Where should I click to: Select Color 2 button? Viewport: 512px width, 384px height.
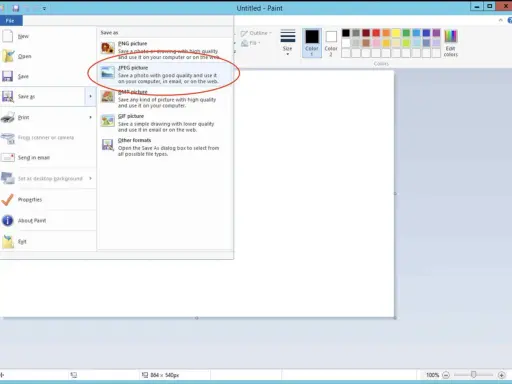[x=331, y=43]
